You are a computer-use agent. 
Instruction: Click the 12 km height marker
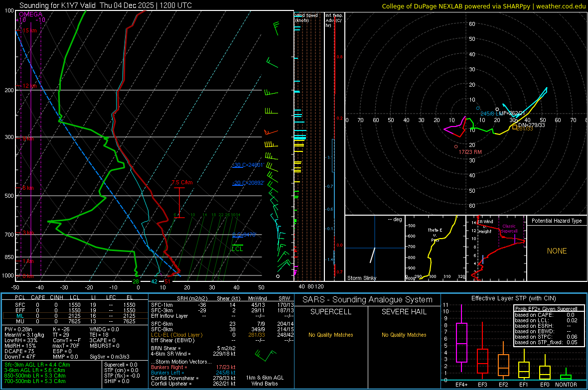[29, 86]
